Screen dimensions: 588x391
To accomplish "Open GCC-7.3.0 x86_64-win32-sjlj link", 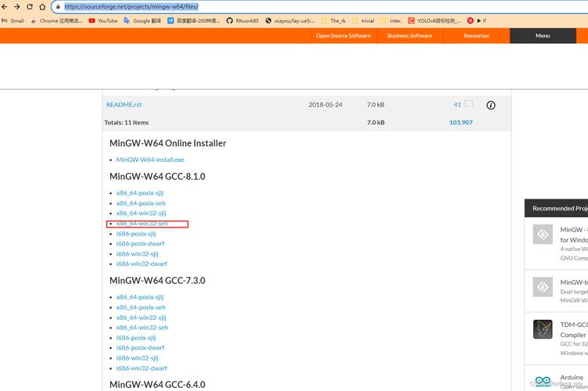I will click(x=141, y=317).
